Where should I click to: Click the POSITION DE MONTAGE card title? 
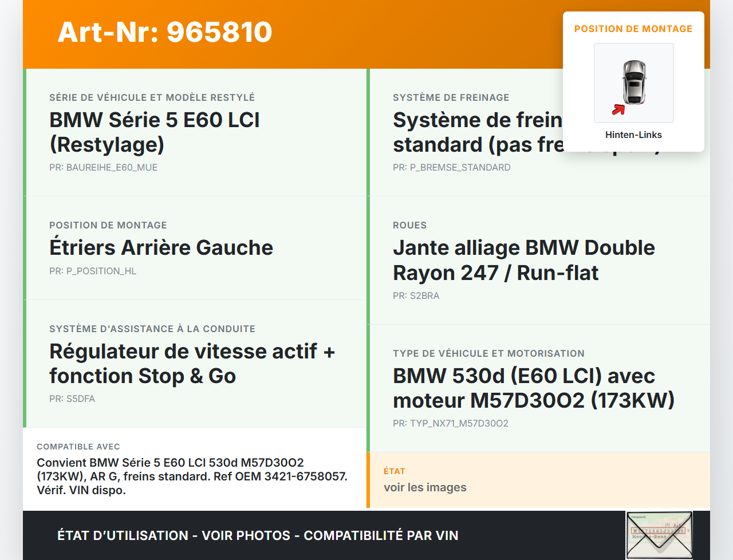(x=633, y=29)
